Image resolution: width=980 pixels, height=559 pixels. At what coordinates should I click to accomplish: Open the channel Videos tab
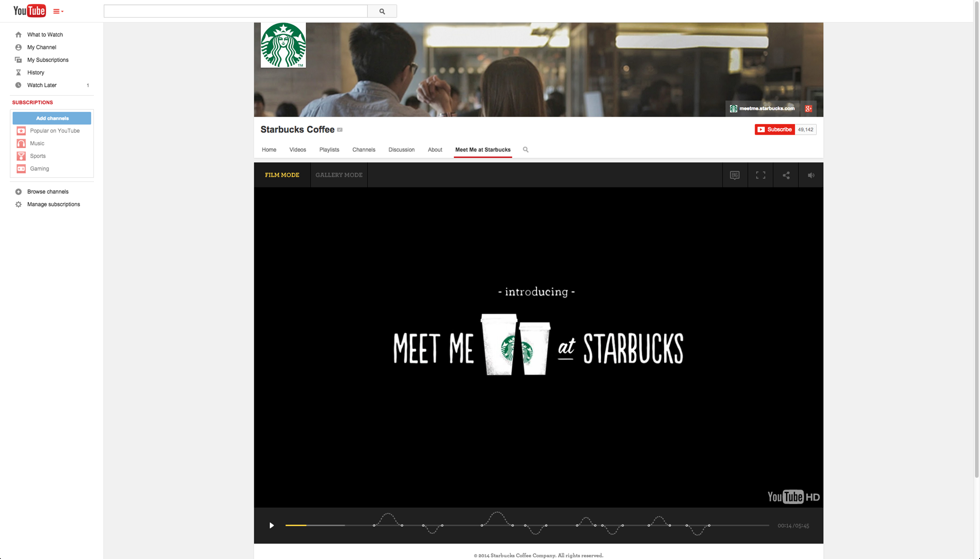click(x=297, y=150)
